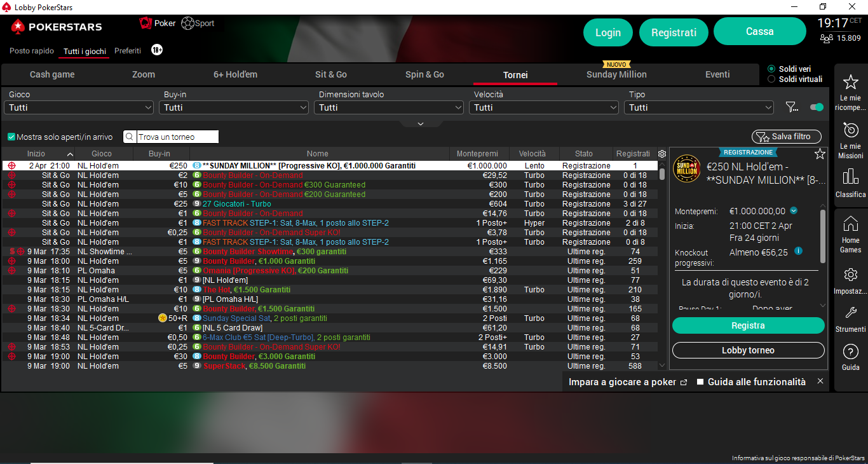Open the Gioco dropdown
The width and height of the screenshot is (868, 464).
pos(79,107)
